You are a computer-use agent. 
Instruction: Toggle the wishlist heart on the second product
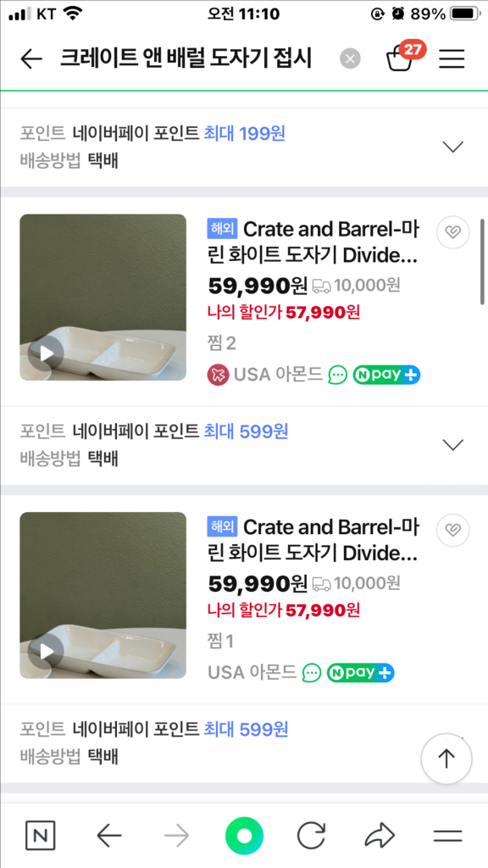click(x=453, y=530)
